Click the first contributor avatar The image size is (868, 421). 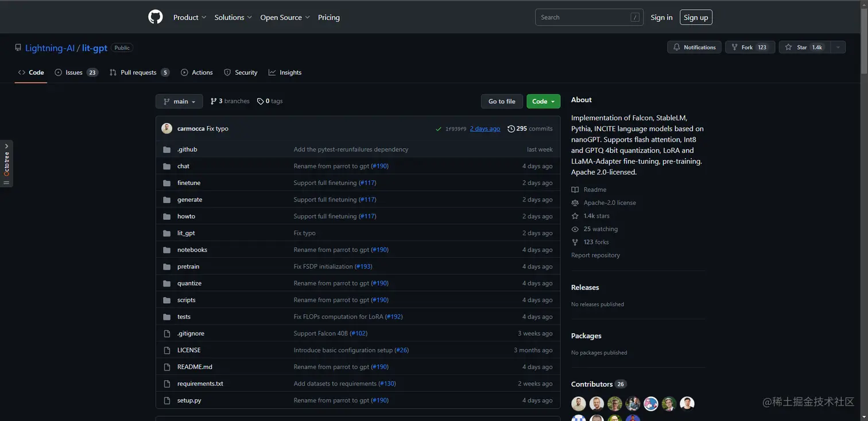(x=579, y=404)
